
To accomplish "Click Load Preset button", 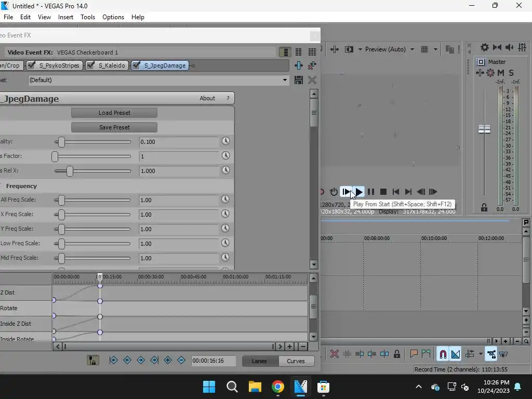I will [114, 113].
